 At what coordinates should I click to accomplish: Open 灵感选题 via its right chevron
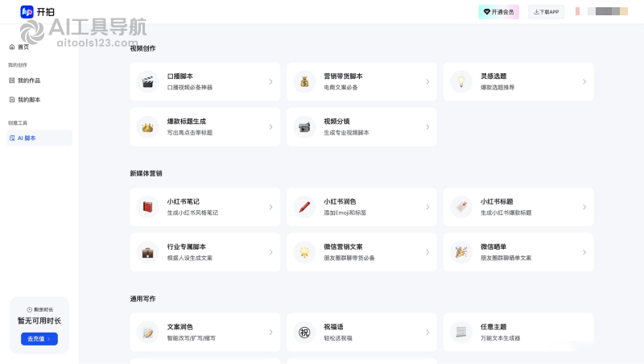[584, 82]
